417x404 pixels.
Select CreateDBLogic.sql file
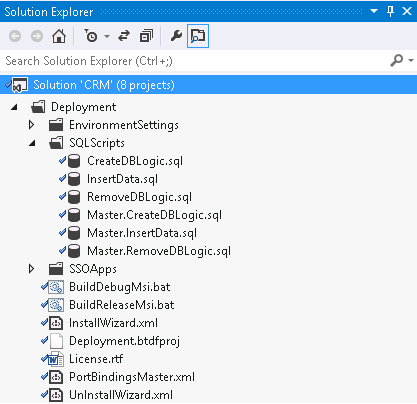pyautogui.click(x=135, y=161)
